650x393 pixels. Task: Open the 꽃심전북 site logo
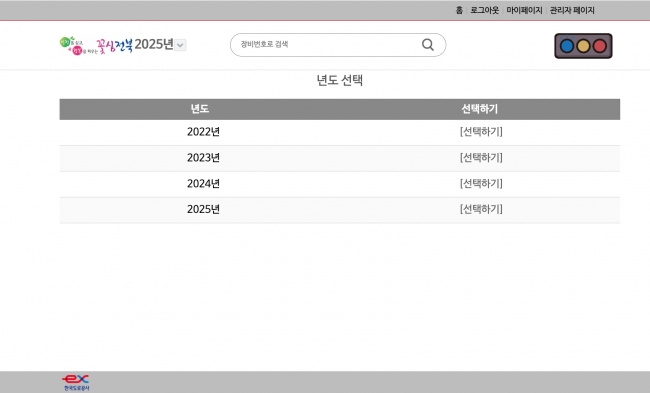(96, 45)
